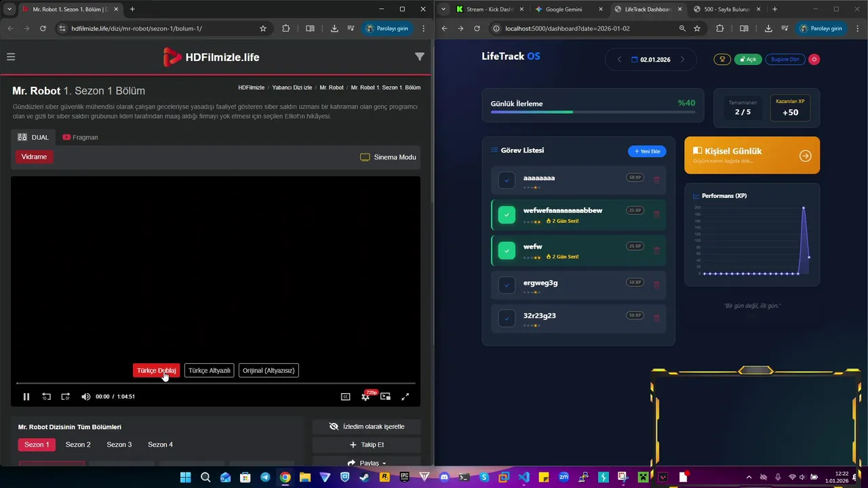Open player quality settings gear
This screenshot has height=488, width=868.
(366, 397)
